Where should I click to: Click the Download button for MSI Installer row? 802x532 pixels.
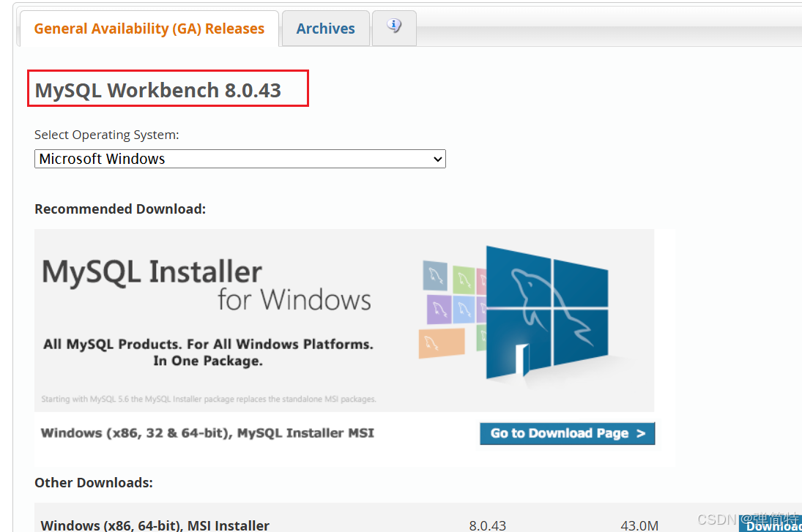coord(771,523)
